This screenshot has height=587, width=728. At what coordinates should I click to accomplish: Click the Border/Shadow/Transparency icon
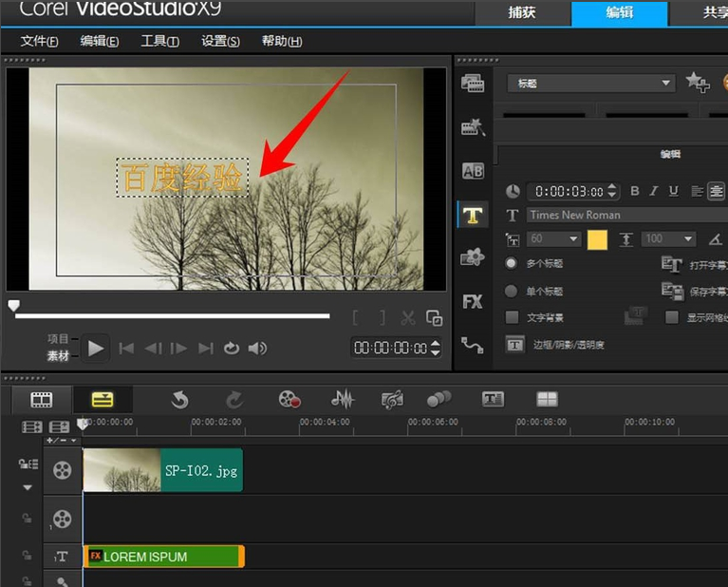(514, 345)
